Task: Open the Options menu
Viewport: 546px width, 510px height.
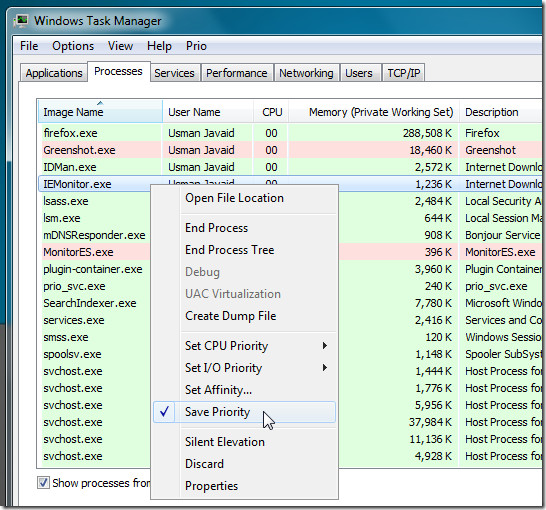Action: (73, 46)
